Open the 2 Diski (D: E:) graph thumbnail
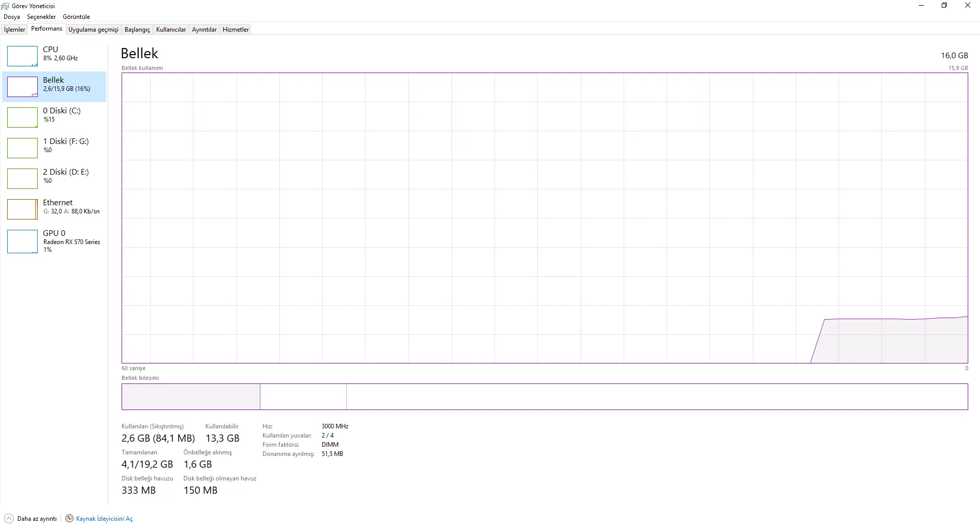The width and height of the screenshot is (980, 531). click(22, 179)
